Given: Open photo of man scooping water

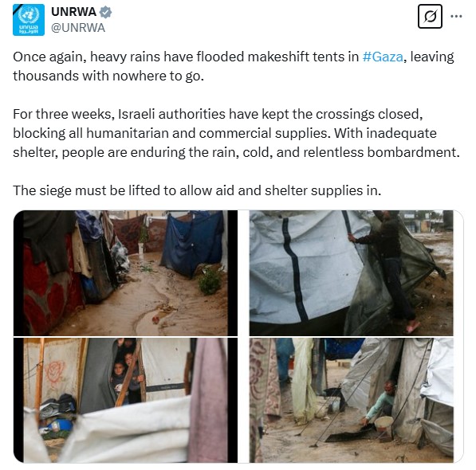Looking at the screenshot, I should click(352, 400).
